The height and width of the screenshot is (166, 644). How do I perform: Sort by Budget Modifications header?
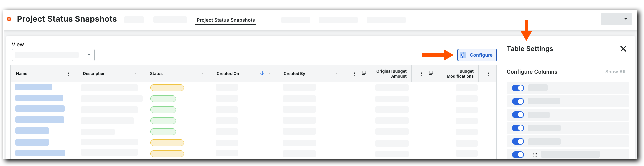coord(460,74)
